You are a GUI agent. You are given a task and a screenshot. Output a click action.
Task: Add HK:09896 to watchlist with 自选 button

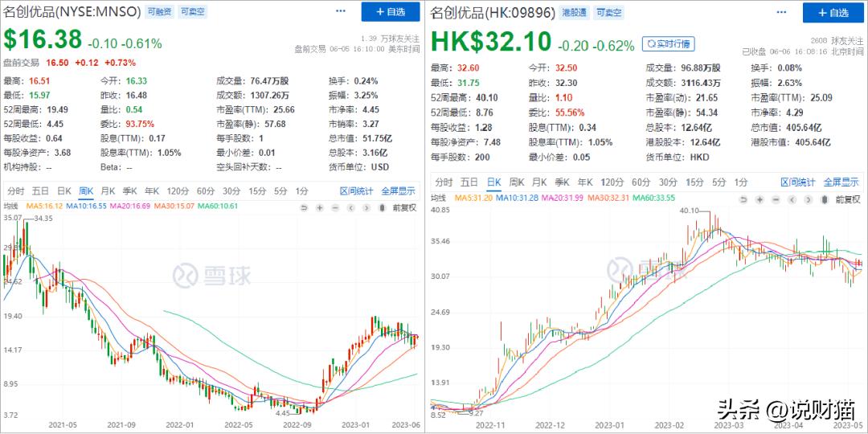click(x=832, y=11)
